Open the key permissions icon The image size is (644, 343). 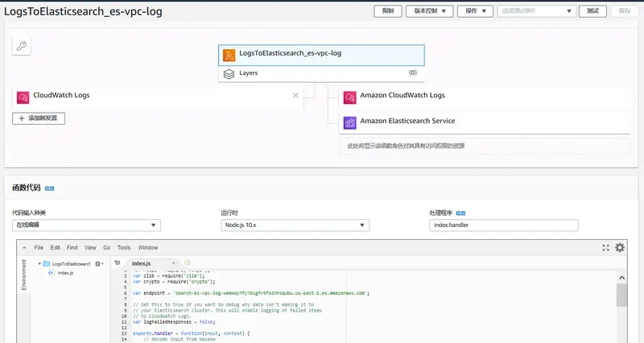click(x=22, y=46)
